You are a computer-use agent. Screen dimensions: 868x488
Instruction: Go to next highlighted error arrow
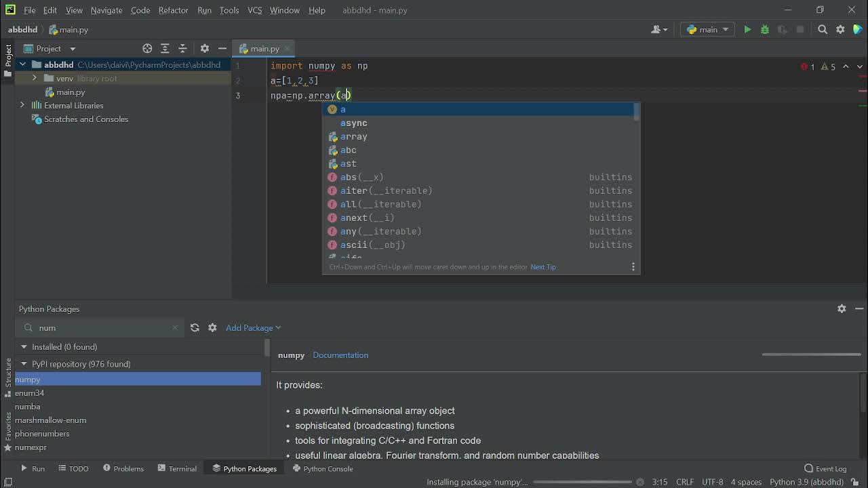click(860, 67)
